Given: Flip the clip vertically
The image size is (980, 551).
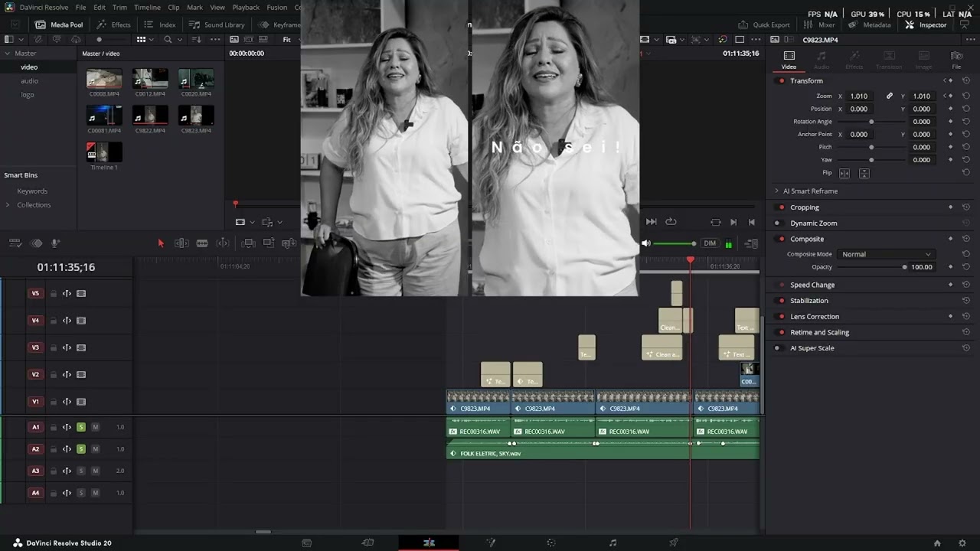Looking at the screenshot, I should [x=864, y=173].
